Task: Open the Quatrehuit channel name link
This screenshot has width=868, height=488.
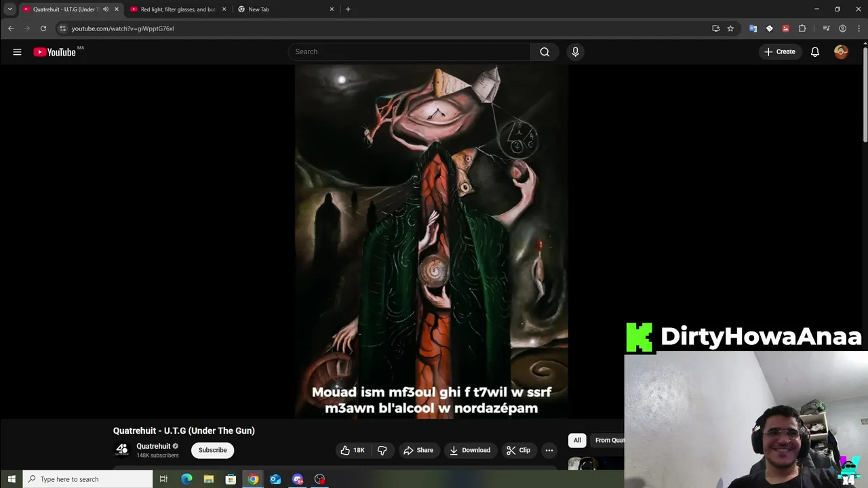Action: [153, 446]
